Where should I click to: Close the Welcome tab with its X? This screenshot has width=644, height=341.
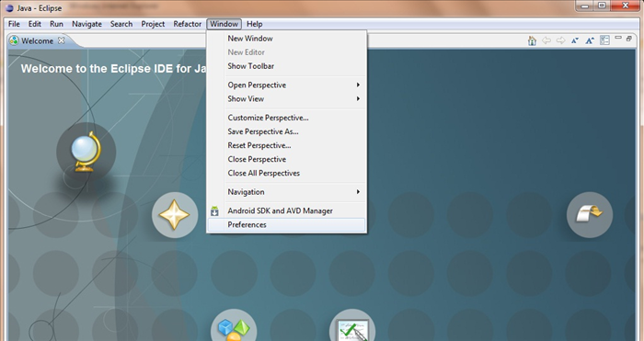pos(62,40)
